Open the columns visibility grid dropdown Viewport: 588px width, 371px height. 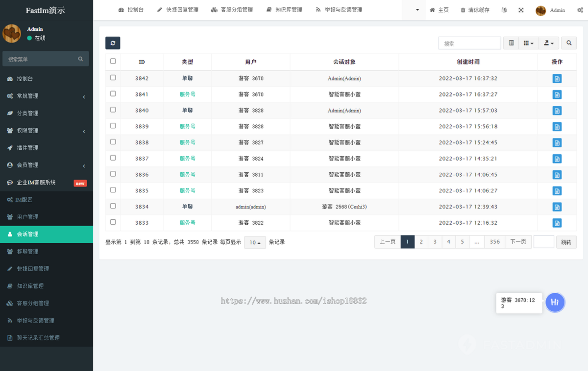click(x=529, y=43)
